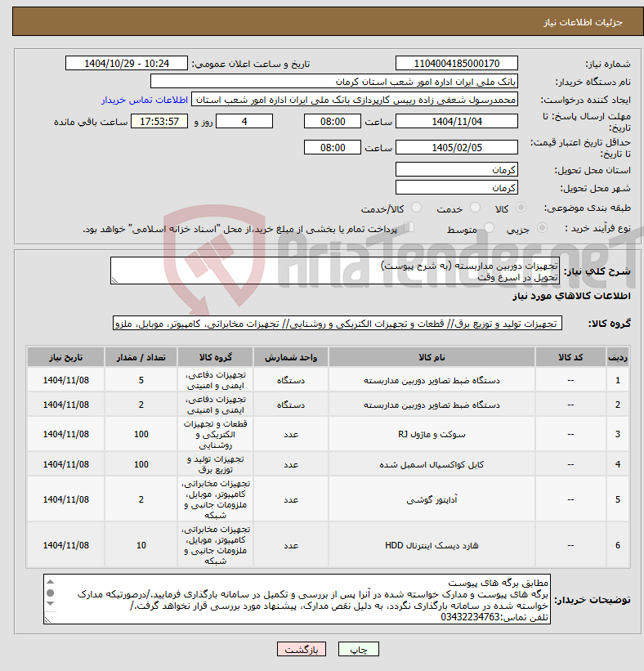Screen dimensions: 644x671
Task: Click the delivery province field کرمان
Action: 457,169
